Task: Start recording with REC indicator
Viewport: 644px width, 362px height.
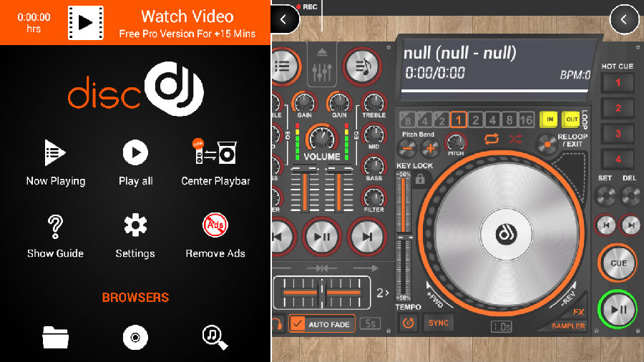Action: pos(307,7)
